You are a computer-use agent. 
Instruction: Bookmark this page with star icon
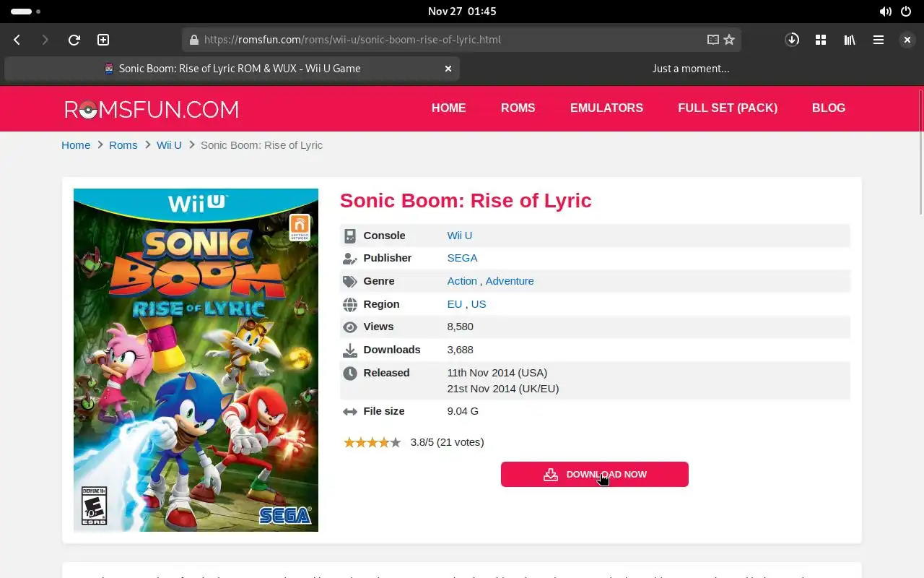(729, 40)
